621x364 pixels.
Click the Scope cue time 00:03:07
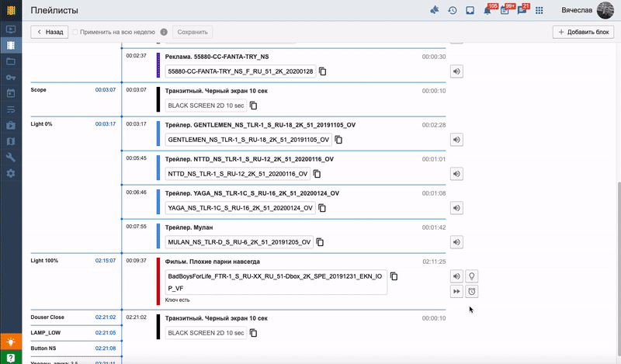[x=106, y=90]
